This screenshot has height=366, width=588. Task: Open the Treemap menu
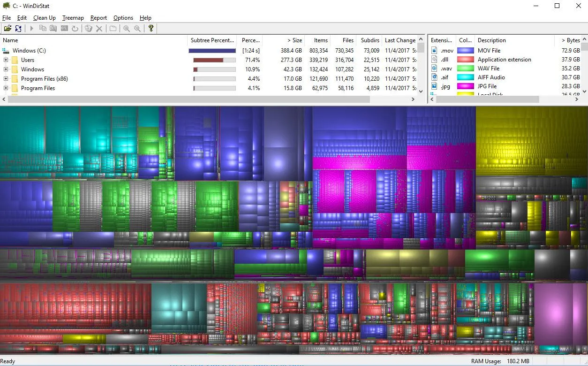(73, 18)
